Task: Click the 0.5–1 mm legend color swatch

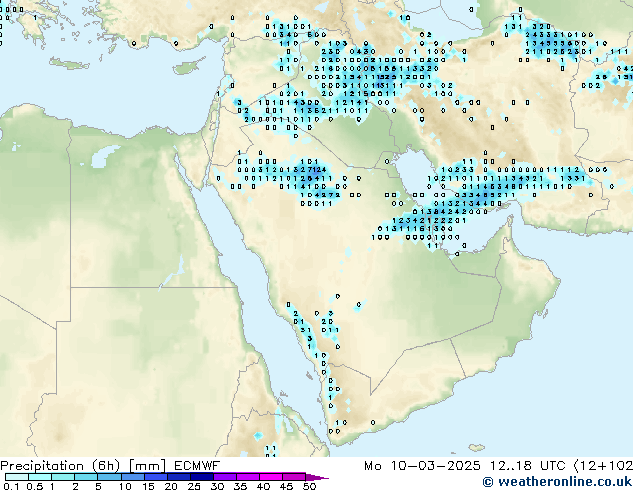Action: point(40,477)
